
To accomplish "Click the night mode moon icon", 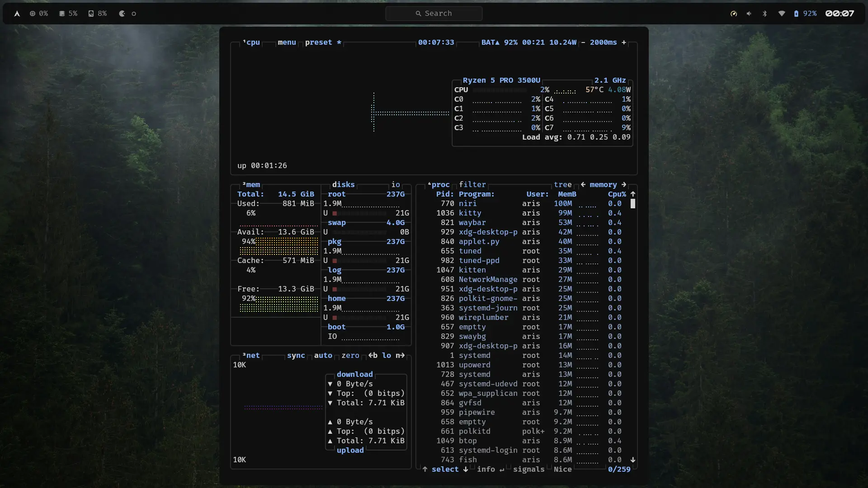I will pyautogui.click(x=122, y=14).
